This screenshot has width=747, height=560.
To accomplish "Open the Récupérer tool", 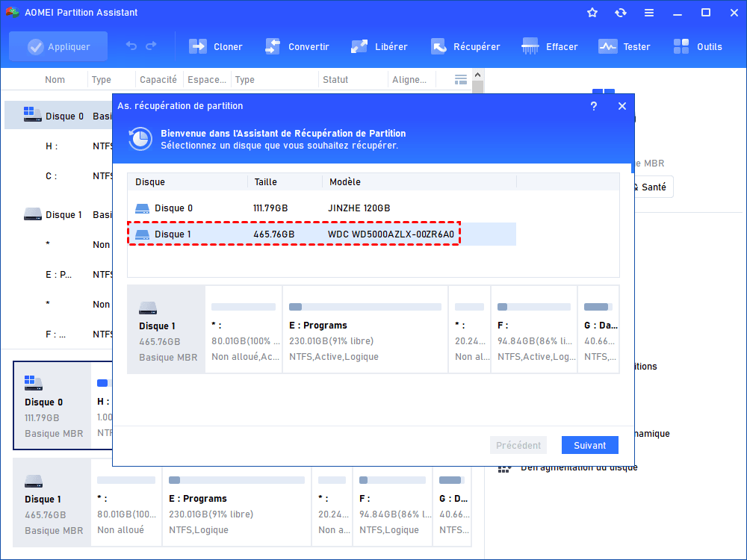I will [465, 46].
